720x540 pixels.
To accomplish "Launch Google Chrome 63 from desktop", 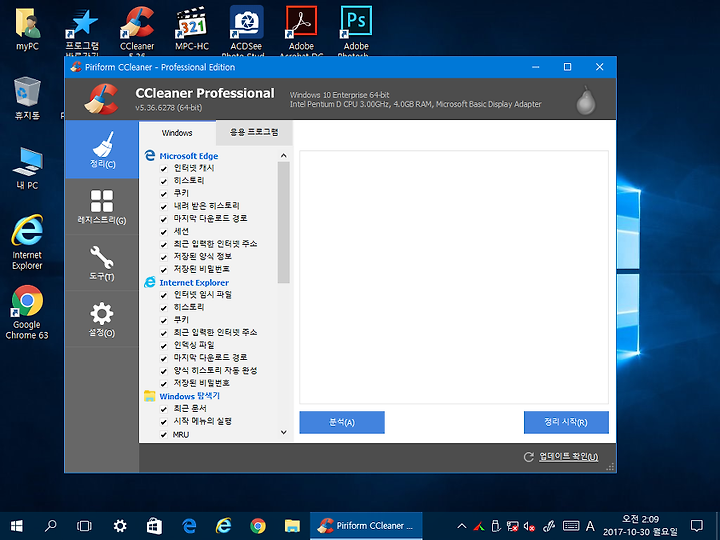I will tap(27, 313).
